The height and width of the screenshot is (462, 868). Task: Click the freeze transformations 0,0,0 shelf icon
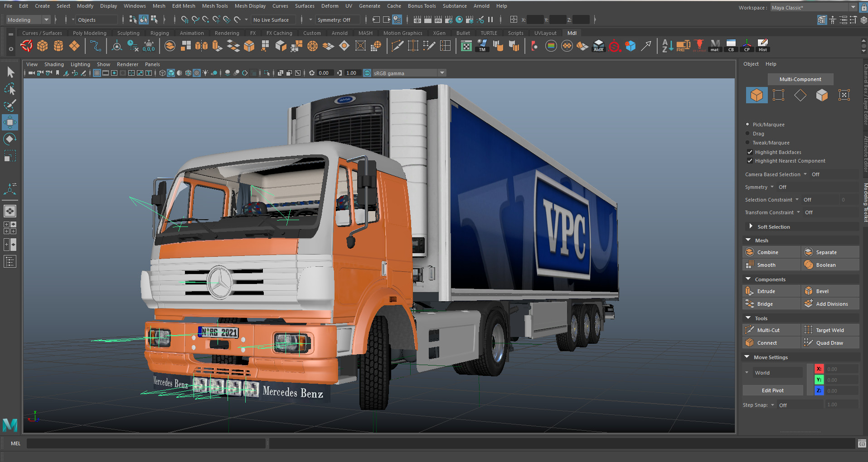click(149, 46)
